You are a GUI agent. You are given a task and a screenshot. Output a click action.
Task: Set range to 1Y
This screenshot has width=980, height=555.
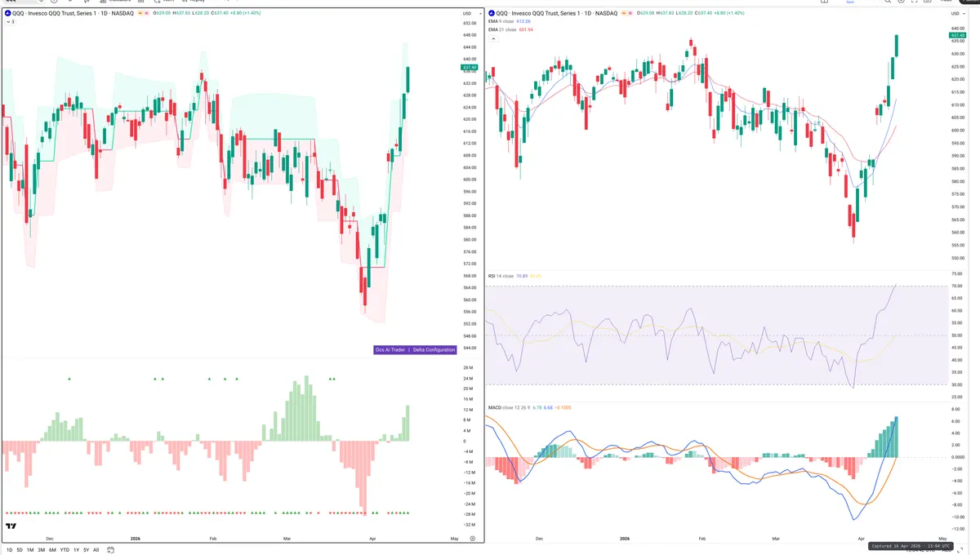[x=76, y=550]
